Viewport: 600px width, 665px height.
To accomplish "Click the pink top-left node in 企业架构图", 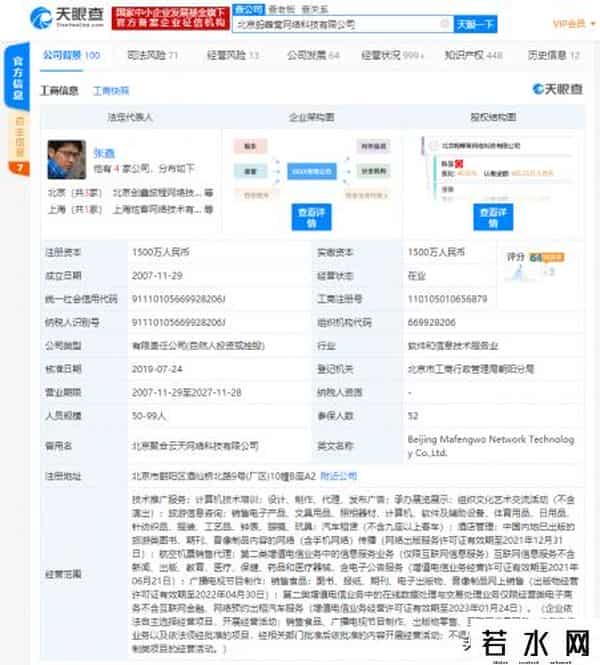I will tap(250, 146).
